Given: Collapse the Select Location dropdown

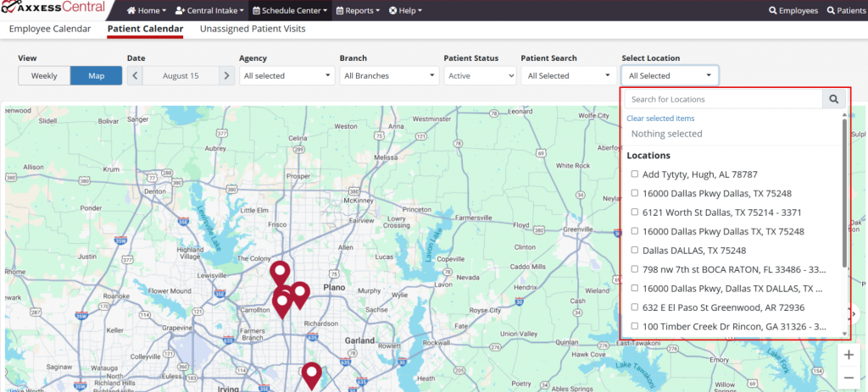Looking at the screenshot, I should pyautogui.click(x=670, y=75).
